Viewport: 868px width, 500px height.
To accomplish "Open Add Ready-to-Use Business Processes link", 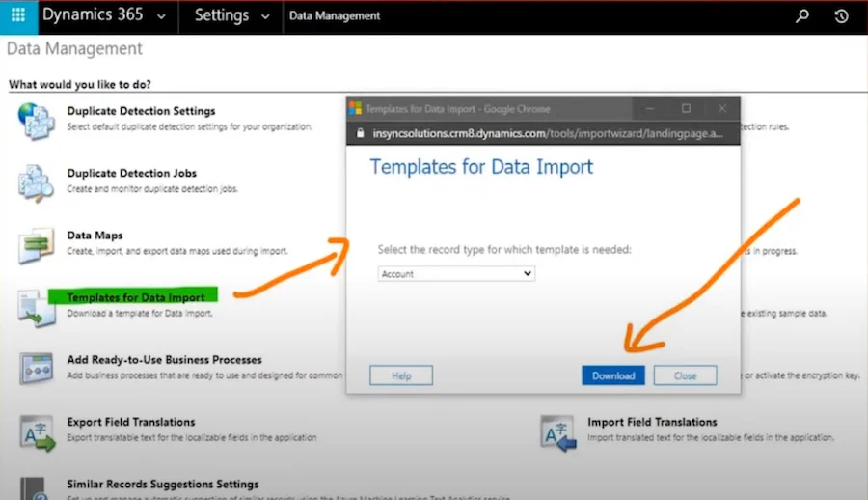I will (164, 360).
